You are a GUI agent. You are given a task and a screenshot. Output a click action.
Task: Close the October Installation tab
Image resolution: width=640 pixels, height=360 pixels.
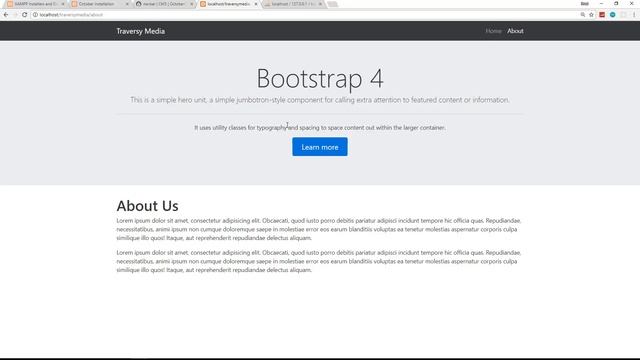(x=127, y=4)
